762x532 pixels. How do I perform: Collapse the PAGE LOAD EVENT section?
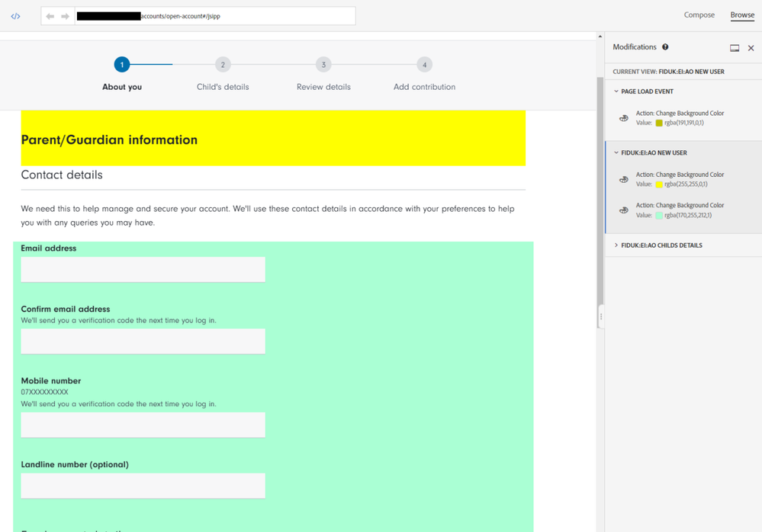coord(616,91)
